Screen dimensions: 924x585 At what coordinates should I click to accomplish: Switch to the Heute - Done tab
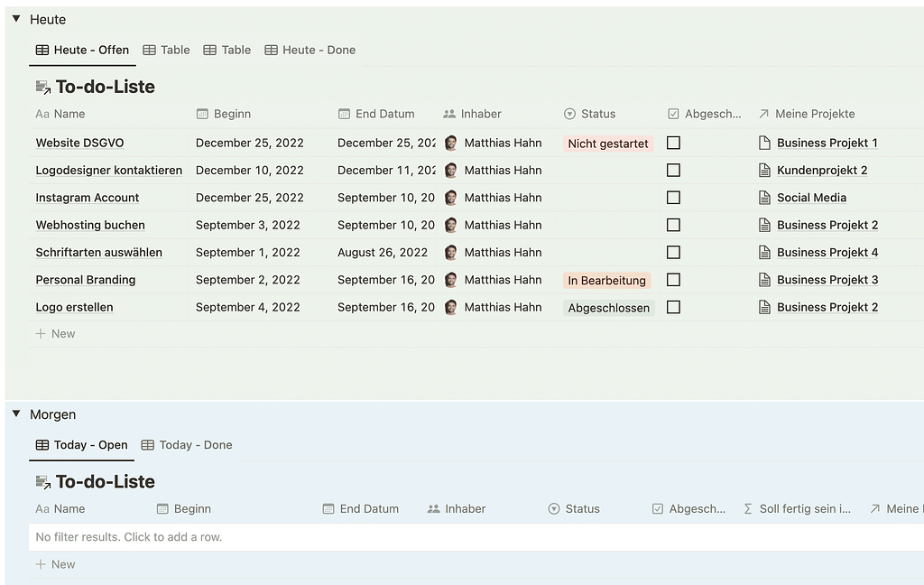click(310, 50)
